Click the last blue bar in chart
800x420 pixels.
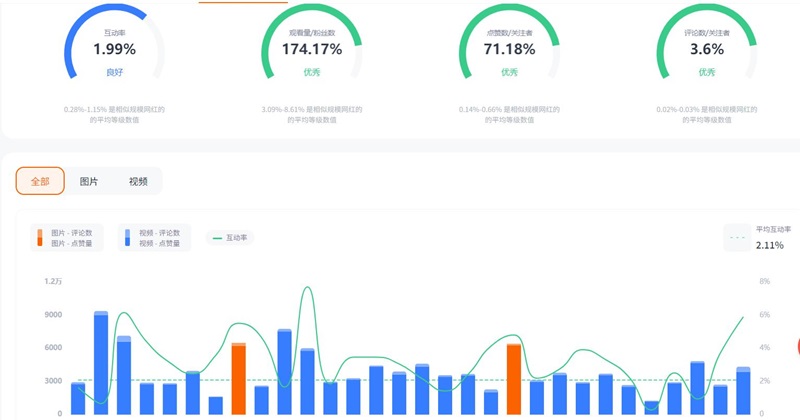pos(743,390)
